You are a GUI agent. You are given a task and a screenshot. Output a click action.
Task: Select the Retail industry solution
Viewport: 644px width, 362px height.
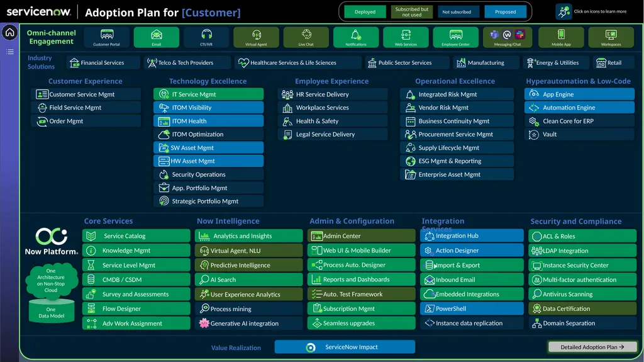(x=614, y=62)
